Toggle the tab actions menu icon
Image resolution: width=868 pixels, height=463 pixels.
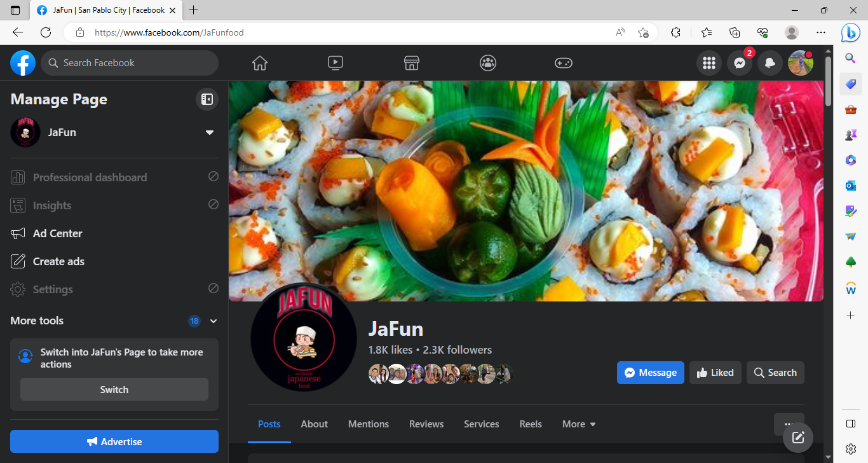pos(15,10)
